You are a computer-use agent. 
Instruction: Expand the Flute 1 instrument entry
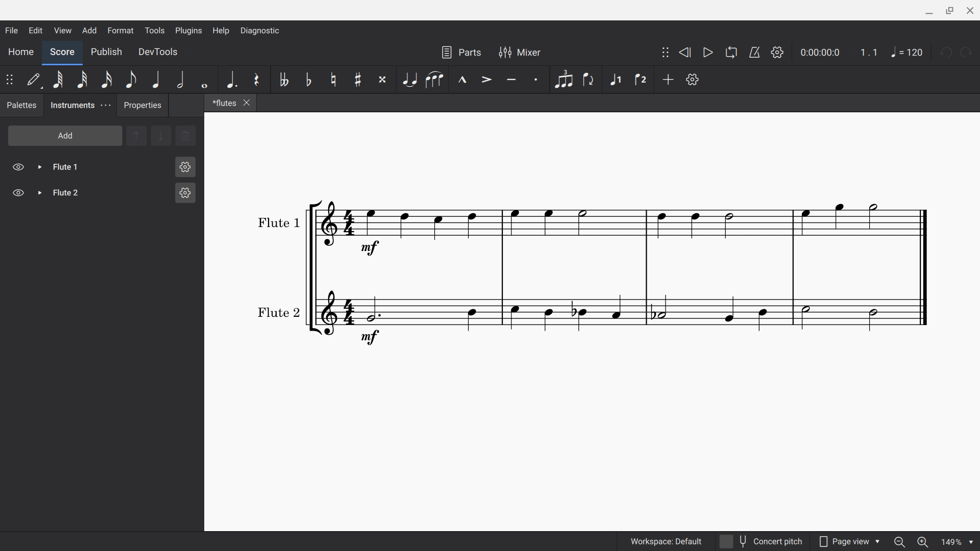(x=39, y=167)
